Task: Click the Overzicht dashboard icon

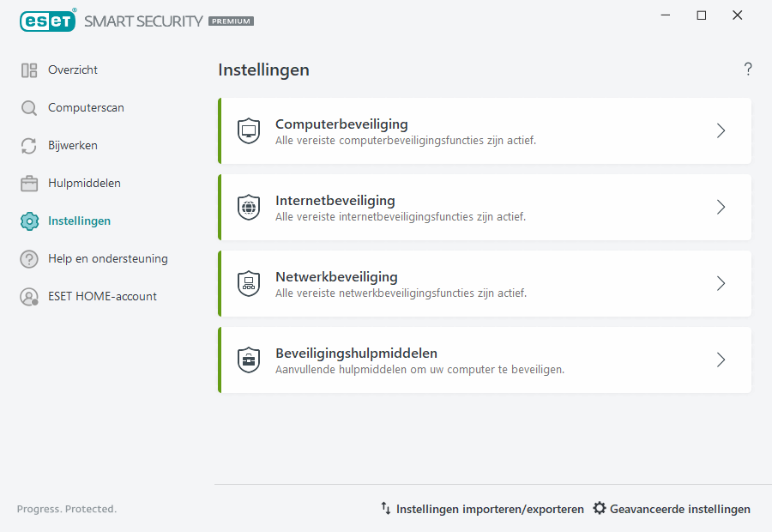Action: (28, 70)
